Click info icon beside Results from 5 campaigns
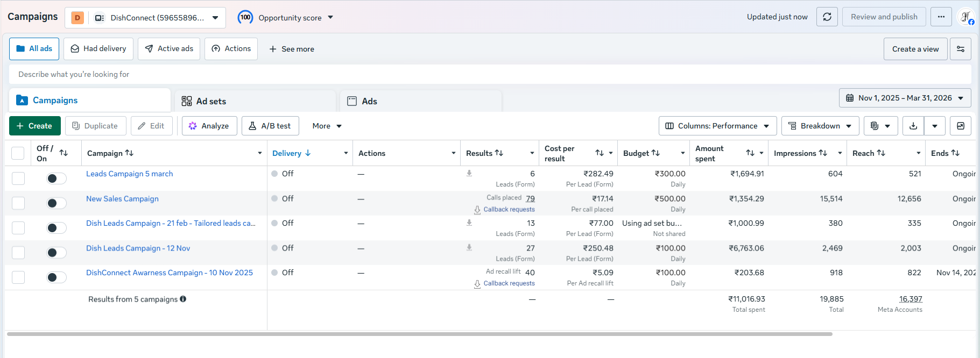This screenshot has height=358, width=980. (183, 299)
